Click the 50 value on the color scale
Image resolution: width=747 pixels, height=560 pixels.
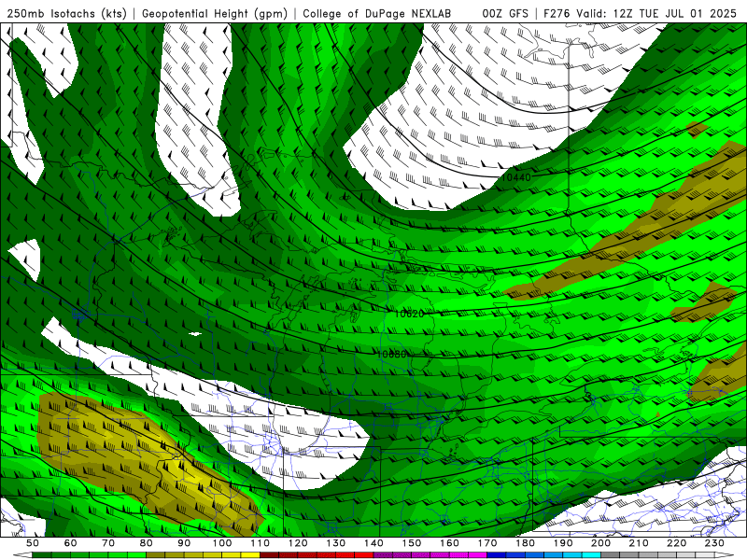pyautogui.click(x=33, y=543)
